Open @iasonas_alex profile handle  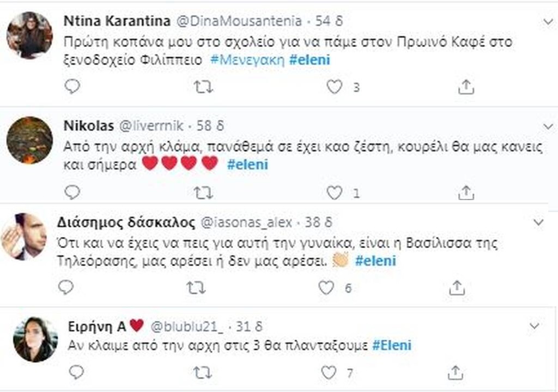247,222
